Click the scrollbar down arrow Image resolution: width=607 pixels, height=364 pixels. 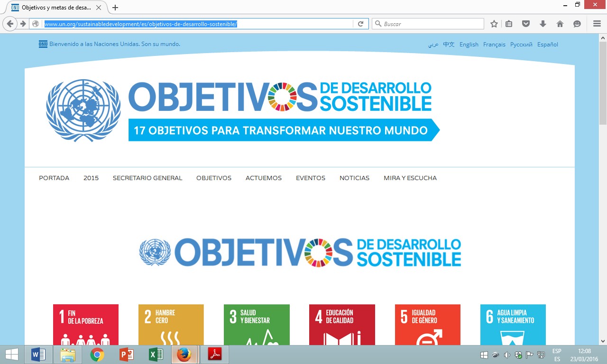click(603, 341)
